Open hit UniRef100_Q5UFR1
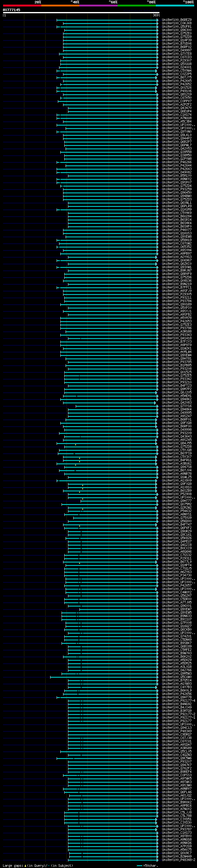197x868 pixels. (177, 26)
